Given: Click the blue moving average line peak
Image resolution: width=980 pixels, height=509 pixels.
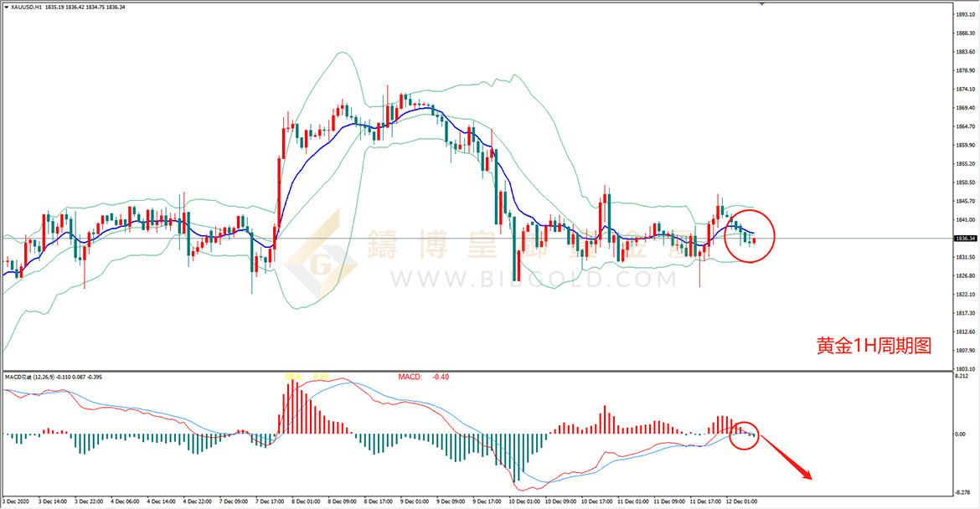Looking at the screenshot, I should (x=427, y=108).
